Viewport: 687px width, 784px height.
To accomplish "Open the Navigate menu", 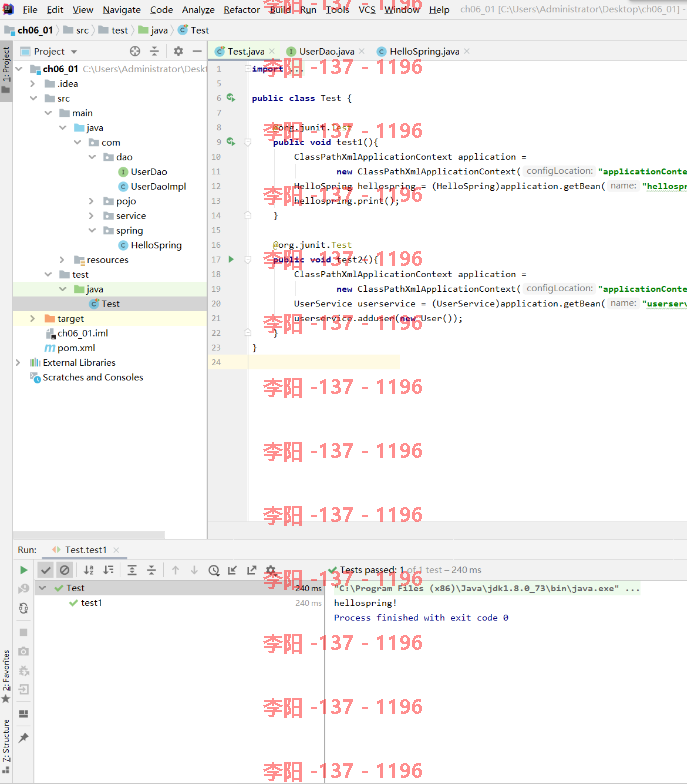I will tap(122, 10).
